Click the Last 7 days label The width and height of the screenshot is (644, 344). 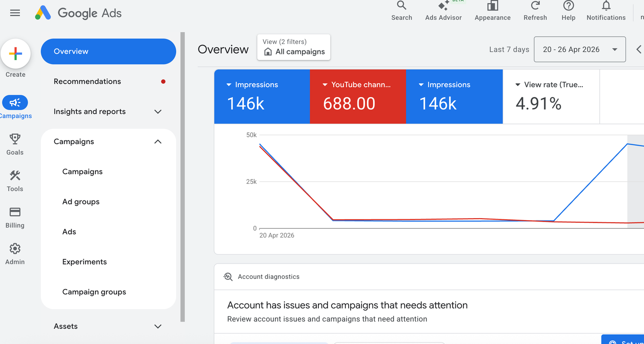pyautogui.click(x=509, y=49)
